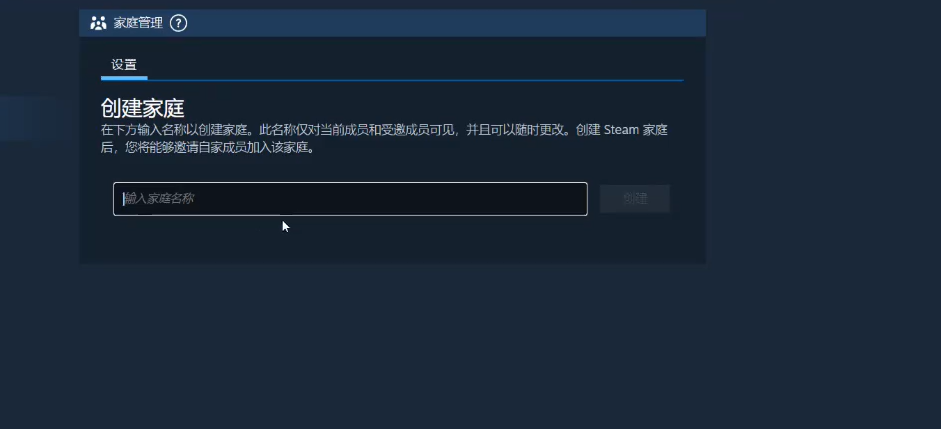Click the horizontal divider line right of 设置

pos(415,79)
